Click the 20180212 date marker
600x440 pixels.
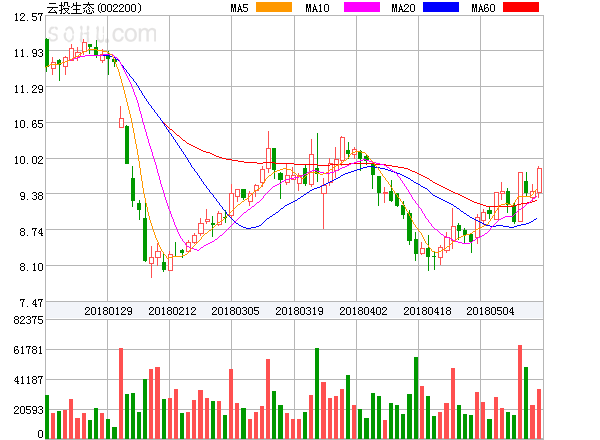tap(172, 311)
